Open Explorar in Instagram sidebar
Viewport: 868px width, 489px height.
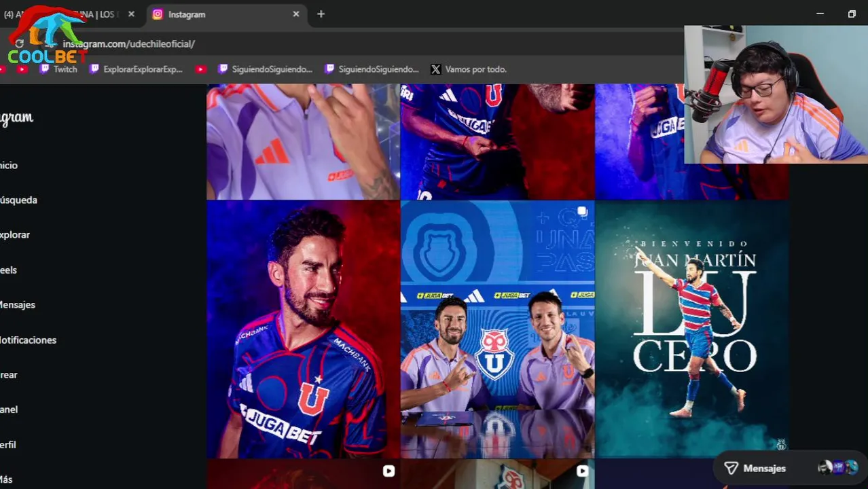tap(15, 234)
